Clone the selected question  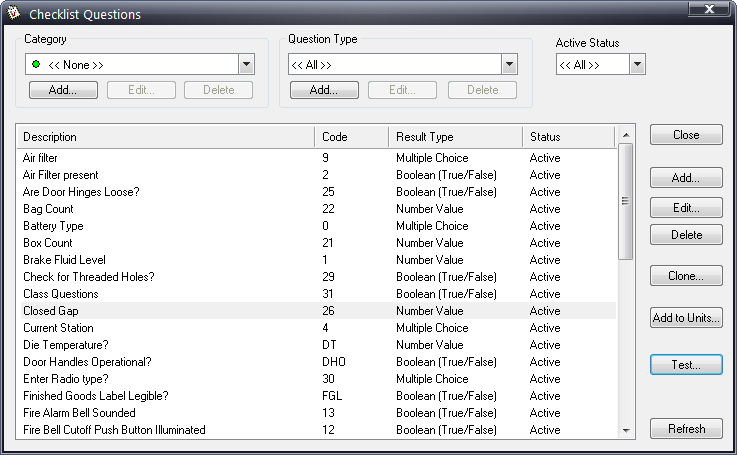pos(686,275)
